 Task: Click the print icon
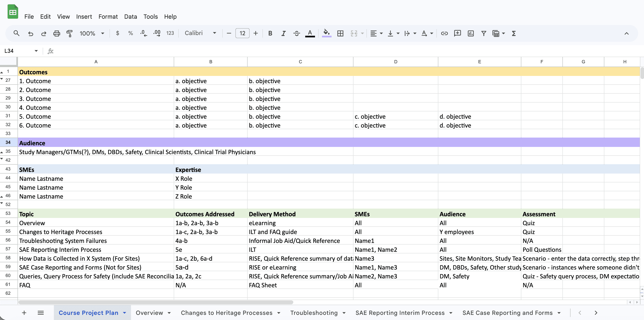point(57,33)
